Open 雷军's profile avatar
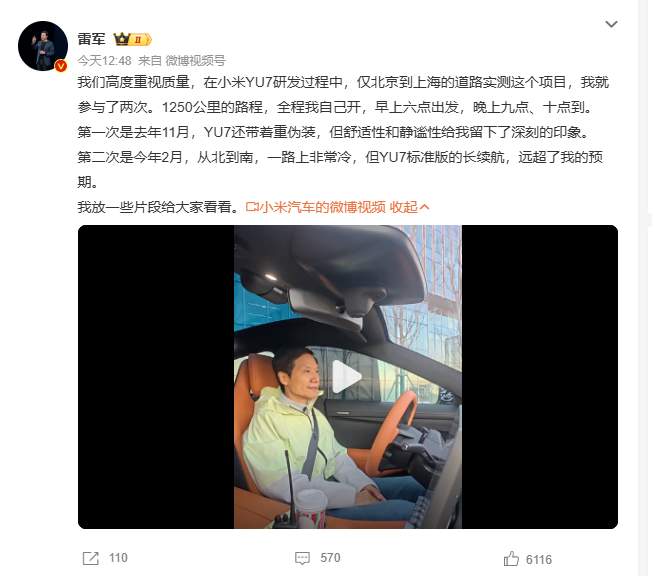 pos(43,46)
